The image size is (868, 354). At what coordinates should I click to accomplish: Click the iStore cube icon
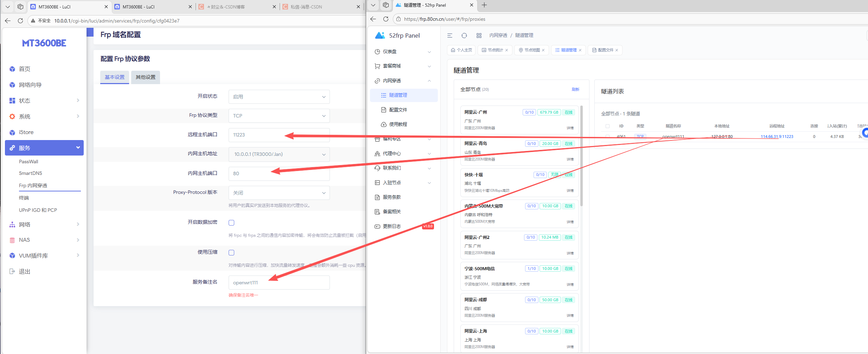coord(12,132)
